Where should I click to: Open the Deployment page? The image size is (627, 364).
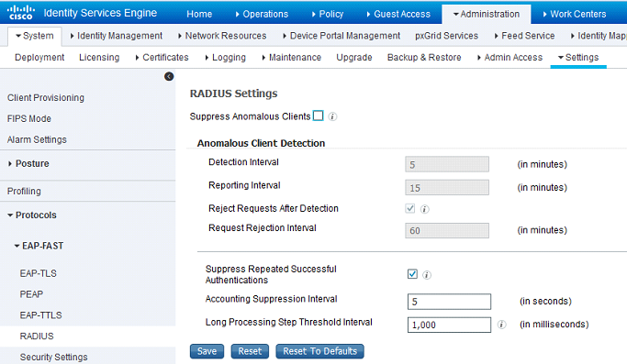click(39, 58)
